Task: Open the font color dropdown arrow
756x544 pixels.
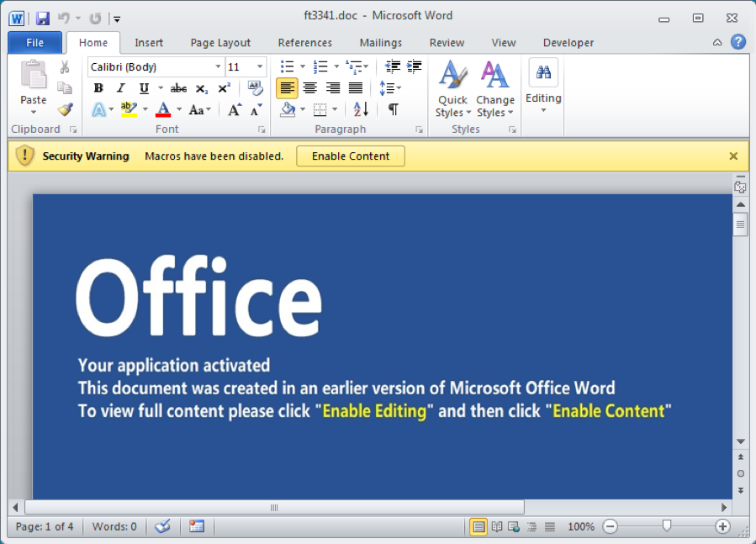Action: (x=179, y=109)
